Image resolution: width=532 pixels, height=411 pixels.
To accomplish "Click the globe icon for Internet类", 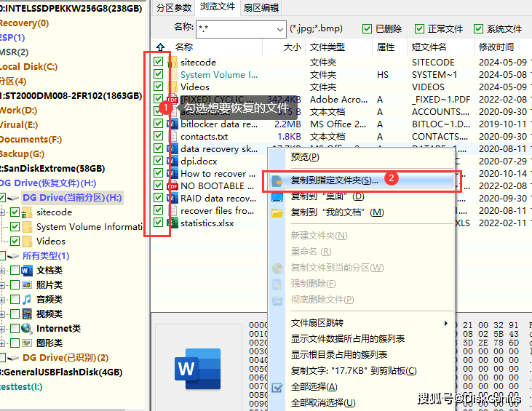I will 27,329.
